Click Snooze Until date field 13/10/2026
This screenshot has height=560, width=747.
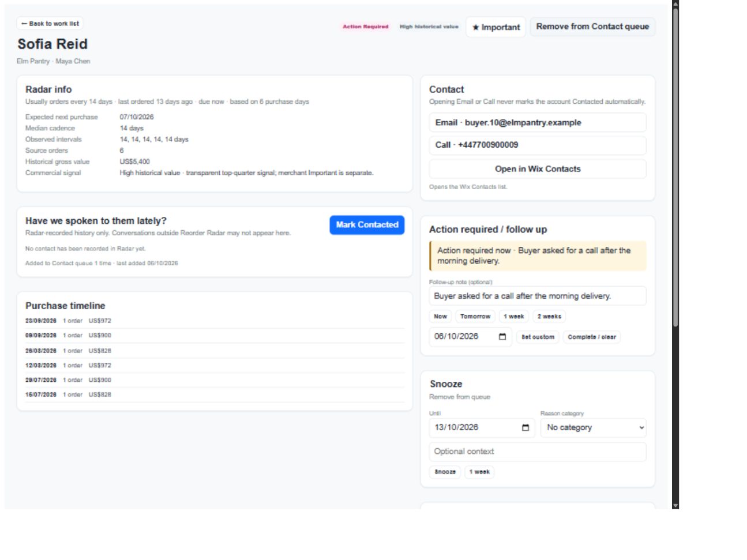tap(482, 427)
